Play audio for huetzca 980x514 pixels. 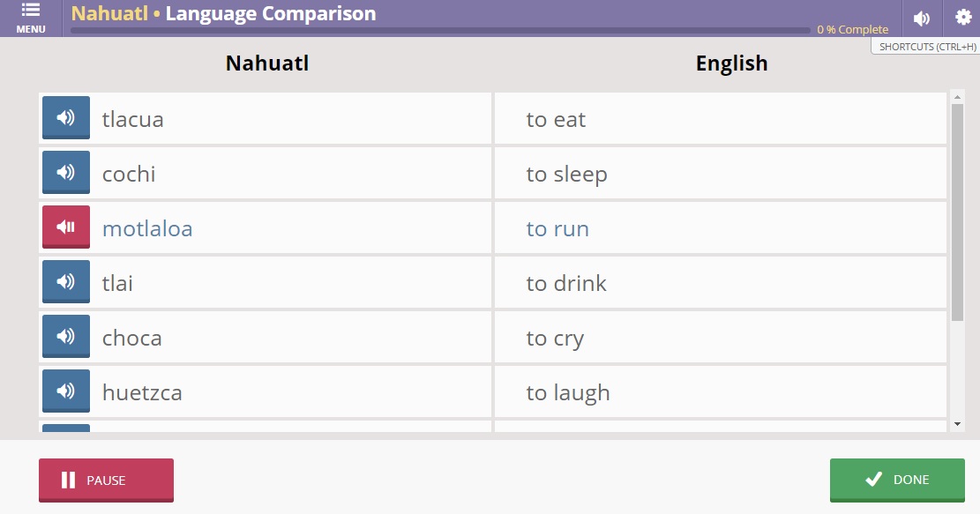pos(66,391)
